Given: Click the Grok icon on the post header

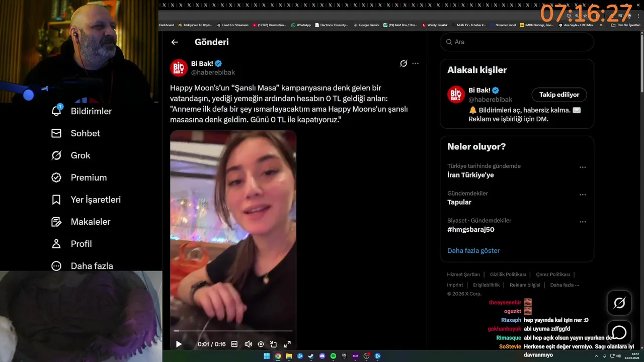Looking at the screenshot, I should [404, 63].
